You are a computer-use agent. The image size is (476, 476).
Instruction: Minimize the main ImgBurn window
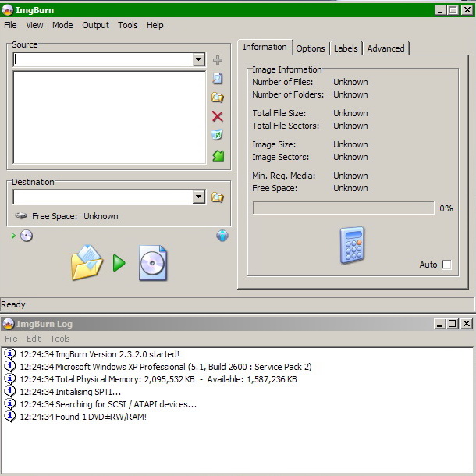point(440,10)
